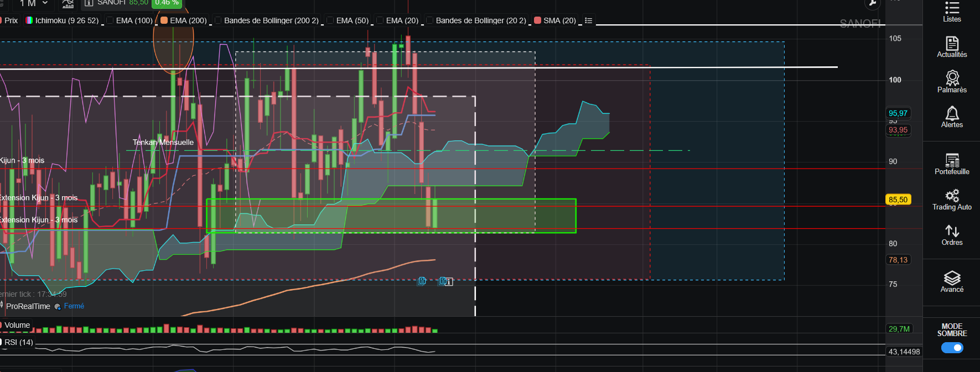
Task: Click the SANOFI info icon
Action: coord(89,3)
